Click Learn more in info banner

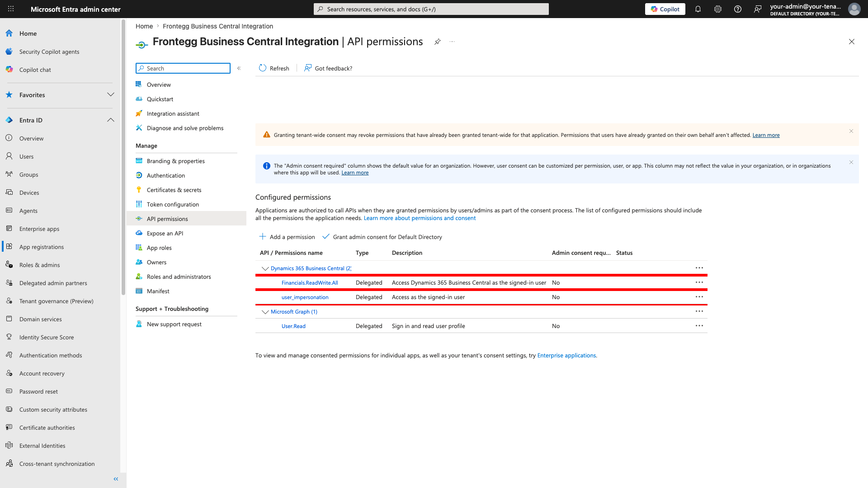pyautogui.click(x=355, y=173)
